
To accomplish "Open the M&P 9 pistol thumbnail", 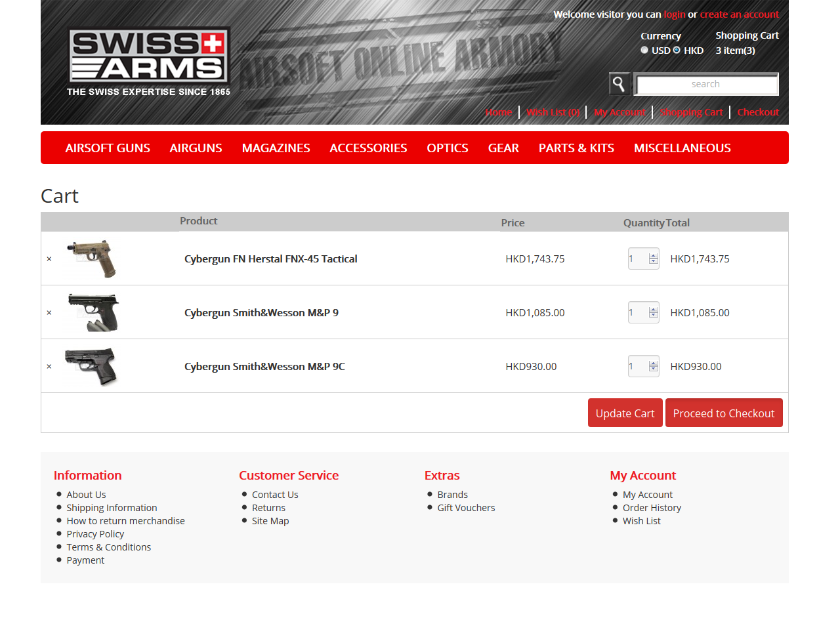I will coord(94,312).
